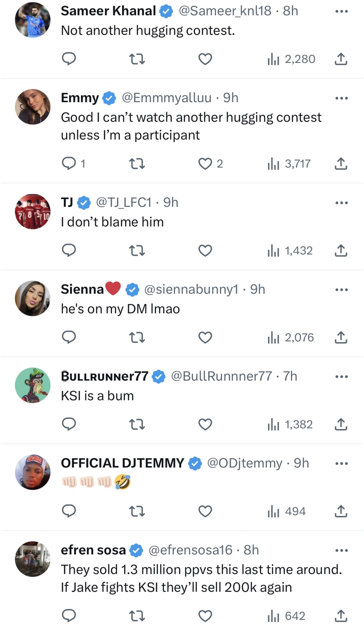Reply to BullRunner77's "KSI is a bum" tweet
Screen dimensions: 364x627
click(x=69, y=424)
